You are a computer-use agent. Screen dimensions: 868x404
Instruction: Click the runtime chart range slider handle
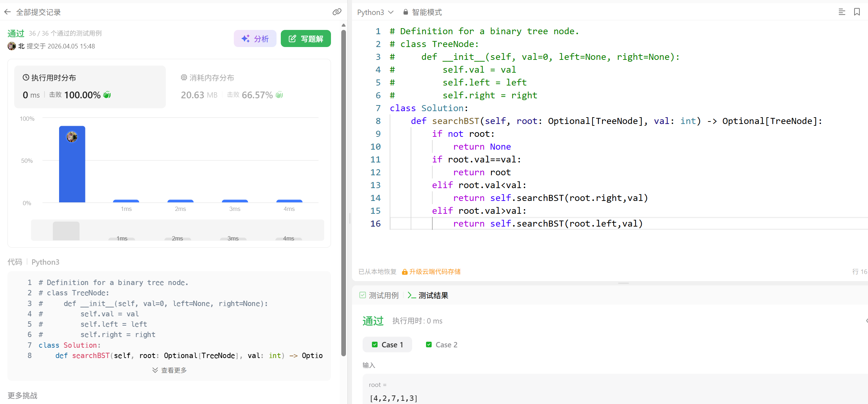click(66, 231)
